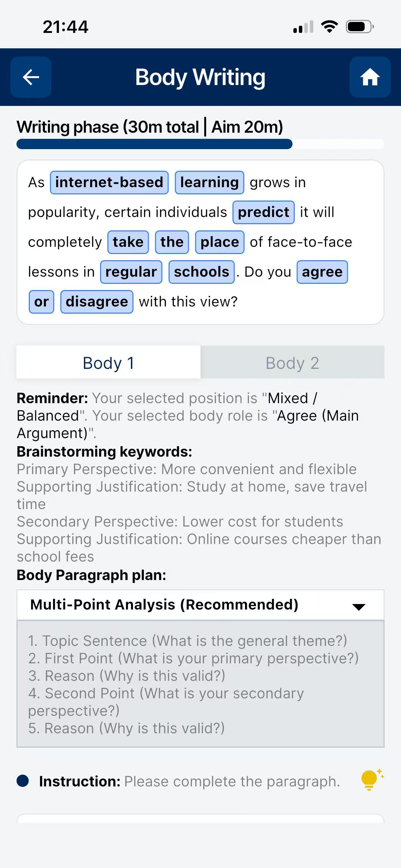The image size is (401, 868).
Task: Tap the "agree" highlighted keyword
Action: [x=322, y=272]
